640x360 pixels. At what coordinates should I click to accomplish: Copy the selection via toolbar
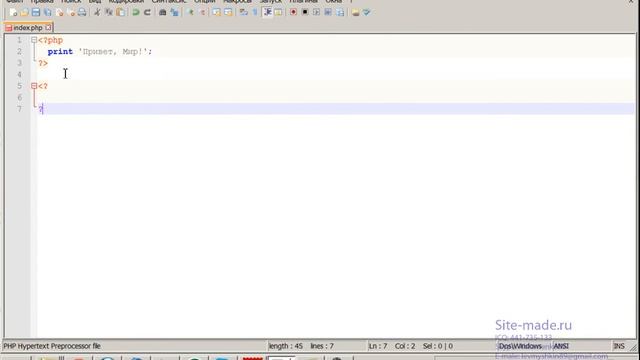(109, 13)
